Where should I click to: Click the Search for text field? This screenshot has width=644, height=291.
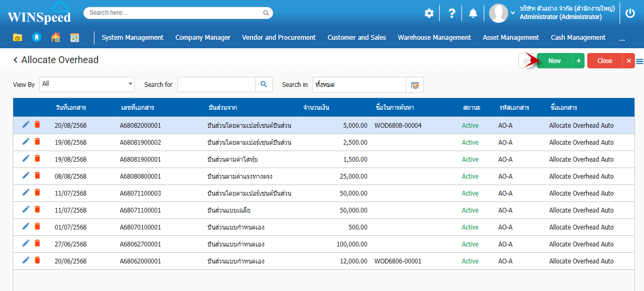[x=216, y=84]
